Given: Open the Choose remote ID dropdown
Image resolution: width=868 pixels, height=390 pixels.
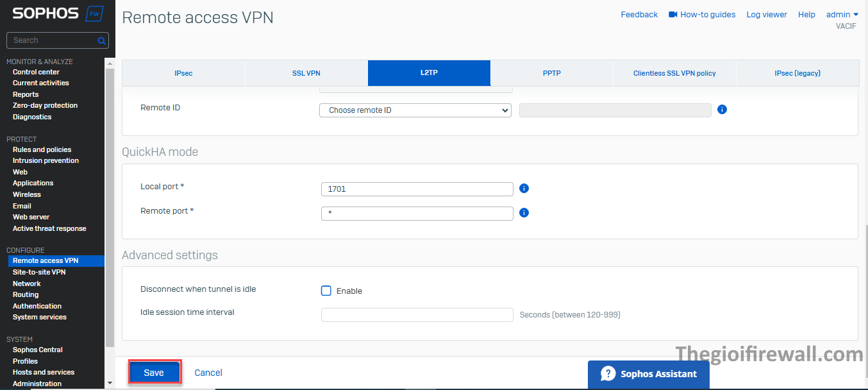Looking at the screenshot, I should pos(415,110).
